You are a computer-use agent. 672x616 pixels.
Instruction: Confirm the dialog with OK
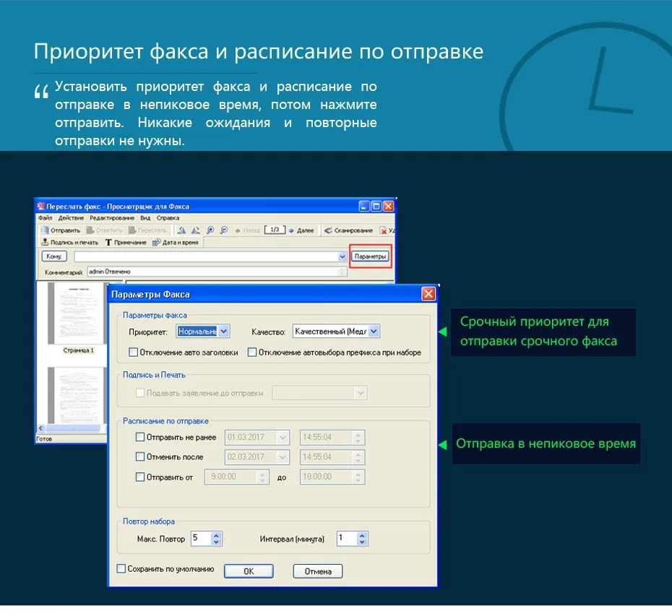249,571
